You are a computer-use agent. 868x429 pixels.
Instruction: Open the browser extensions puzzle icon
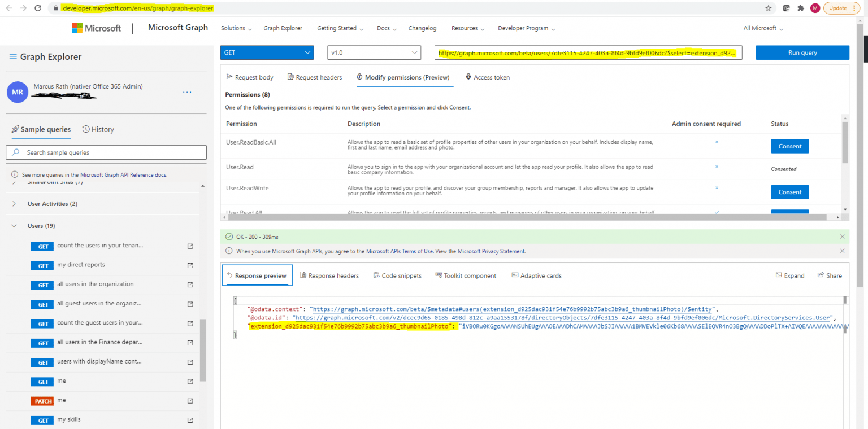click(x=800, y=8)
